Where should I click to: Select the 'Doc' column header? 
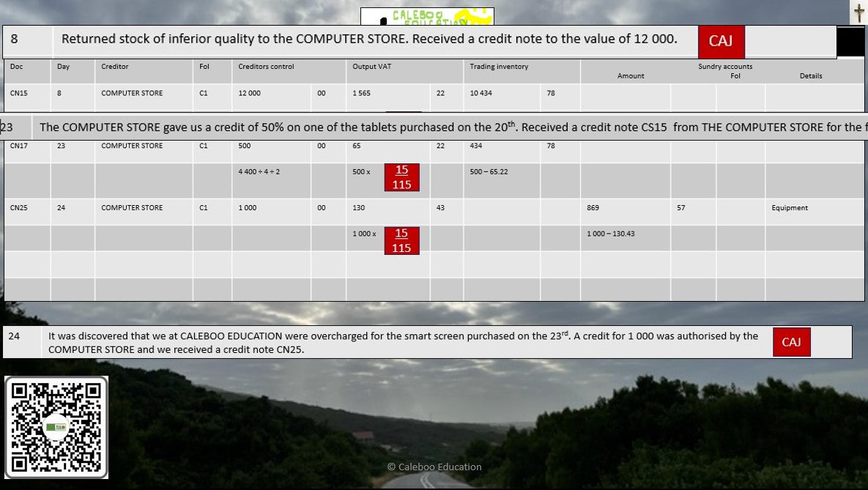[17, 67]
